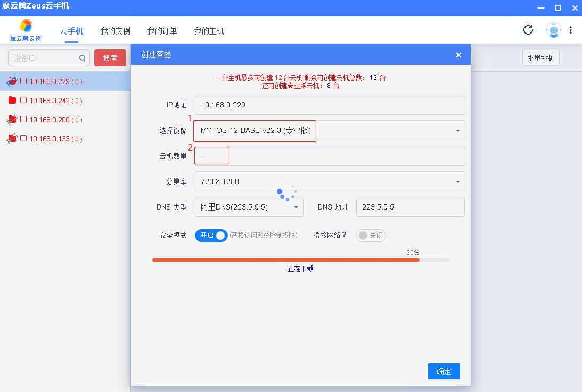Click the orange download progress bar

click(x=285, y=260)
